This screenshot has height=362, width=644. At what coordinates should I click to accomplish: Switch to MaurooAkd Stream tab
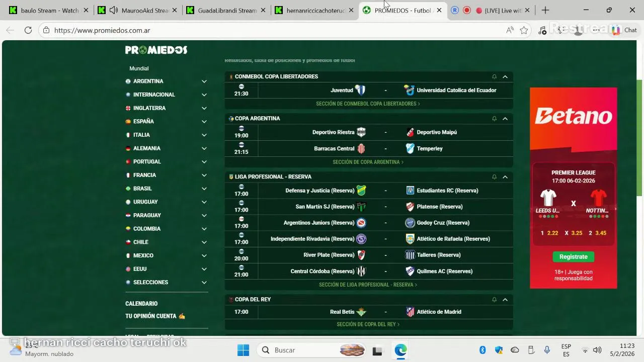(x=137, y=10)
